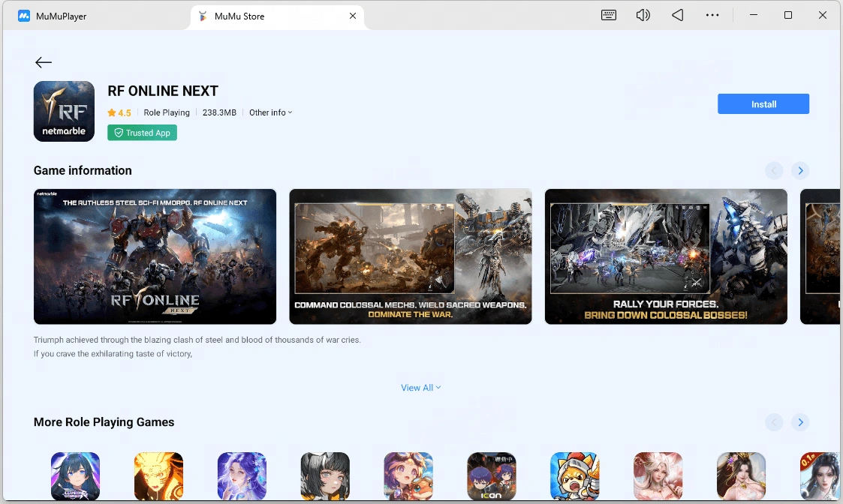Click the More Role Playing Games heading
This screenshot has width=843, height=504.
click(x=104, y=421)
